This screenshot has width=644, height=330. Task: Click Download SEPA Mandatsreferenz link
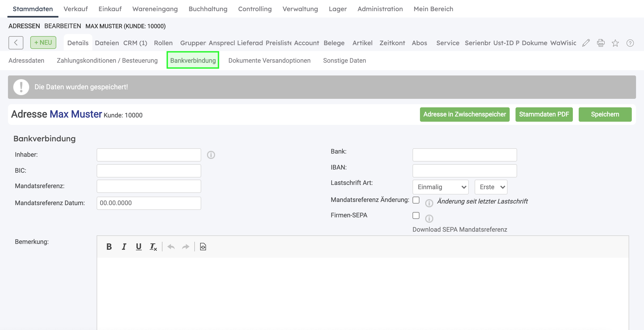point(460,230)
